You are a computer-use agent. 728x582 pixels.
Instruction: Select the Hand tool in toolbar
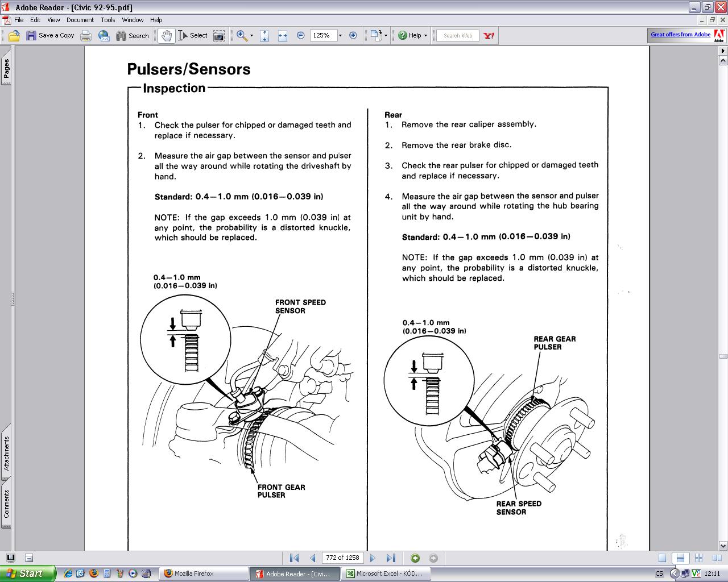click(x=166, y=35)
